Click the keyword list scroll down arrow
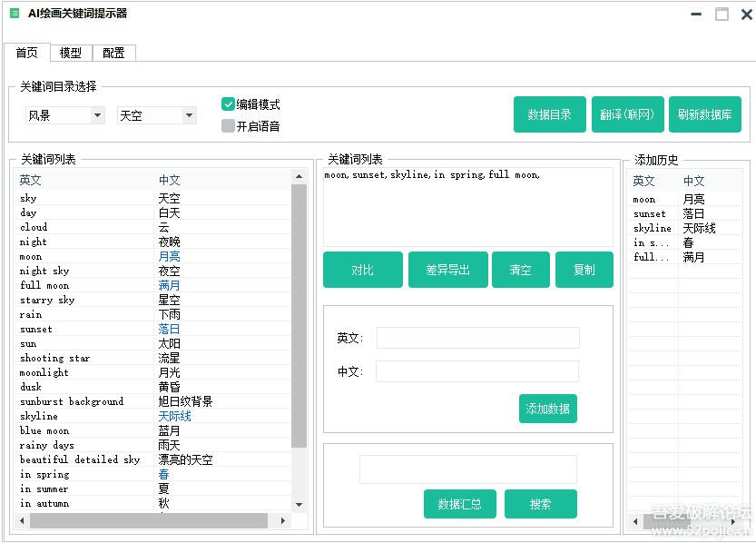This screenshot has height=543, width=756. 299,505
